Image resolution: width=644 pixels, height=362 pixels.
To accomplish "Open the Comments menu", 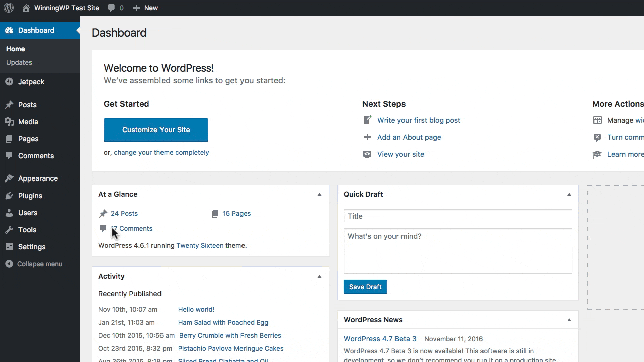I will tap(40, 156).
